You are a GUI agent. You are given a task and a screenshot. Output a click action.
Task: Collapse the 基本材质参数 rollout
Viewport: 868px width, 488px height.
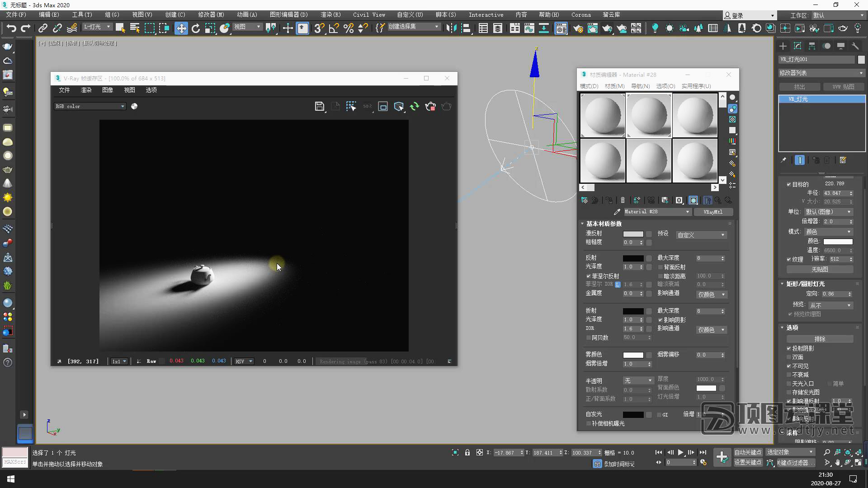(x=604, y=224)
